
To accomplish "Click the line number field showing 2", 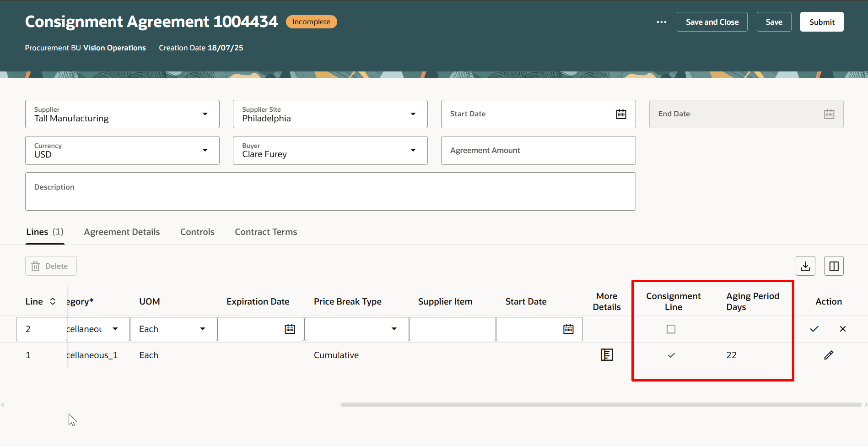I will (x=42, y=329).
